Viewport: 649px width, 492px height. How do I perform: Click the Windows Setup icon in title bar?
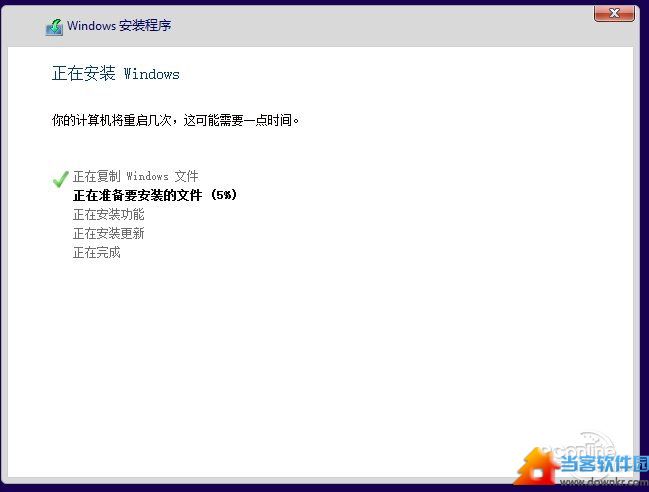click(55, 27)
